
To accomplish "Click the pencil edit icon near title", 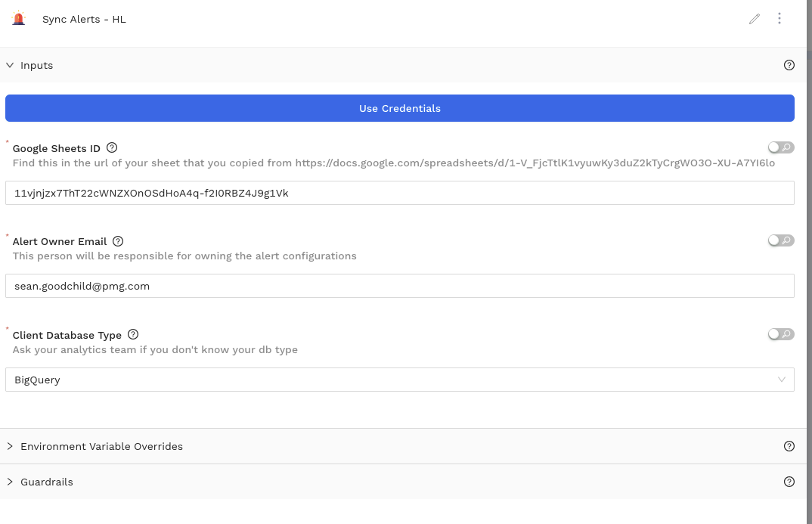I will click(754, 19).
